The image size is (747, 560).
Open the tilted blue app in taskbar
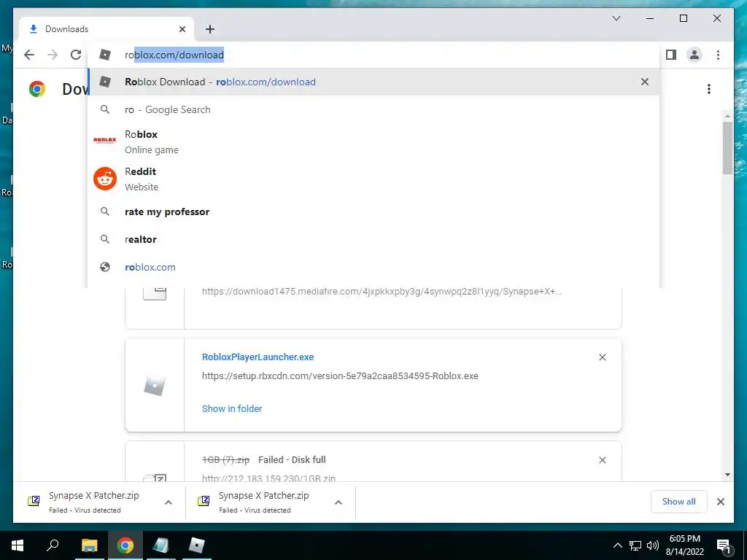[160, 545]
